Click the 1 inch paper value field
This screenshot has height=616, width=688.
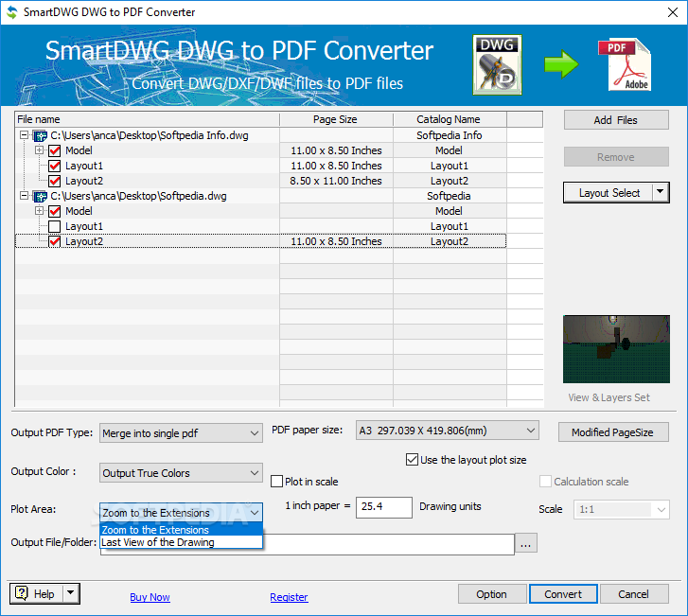384,507
